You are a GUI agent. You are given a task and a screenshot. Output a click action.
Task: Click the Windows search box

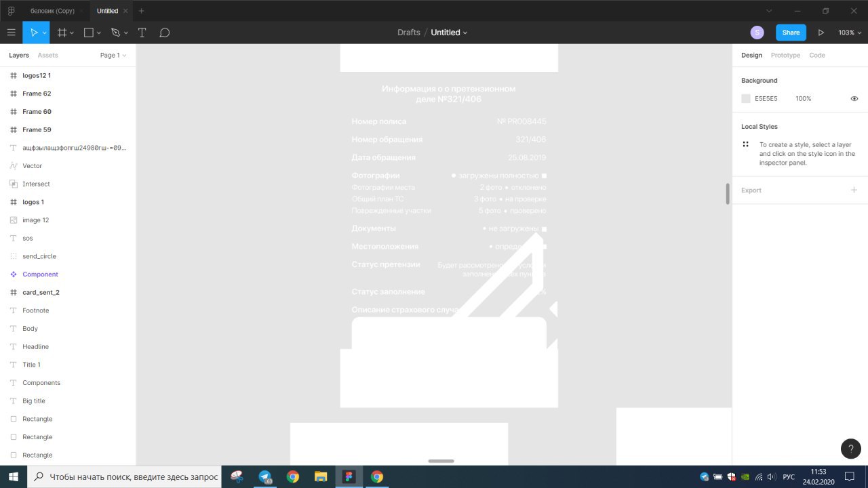125,476
